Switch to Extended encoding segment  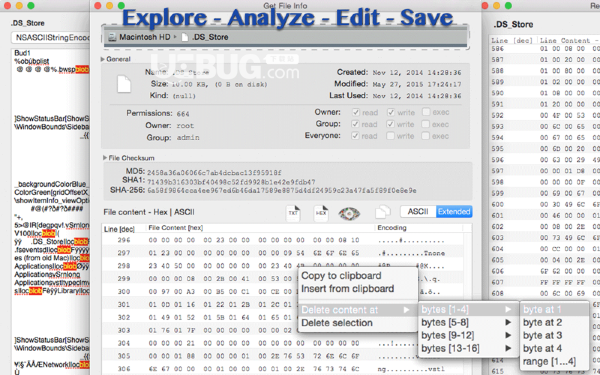pyautogui.click(x=454, y=212)
